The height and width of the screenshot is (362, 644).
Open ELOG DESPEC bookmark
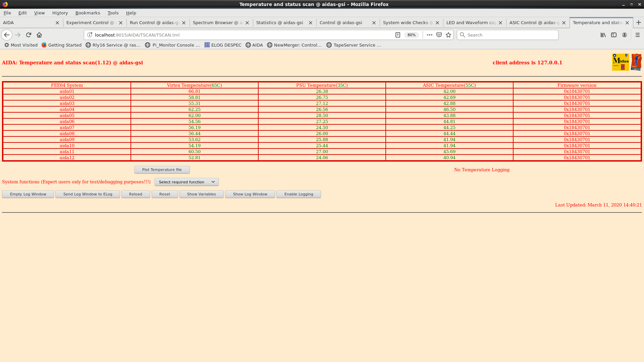(x=223, y=45)
